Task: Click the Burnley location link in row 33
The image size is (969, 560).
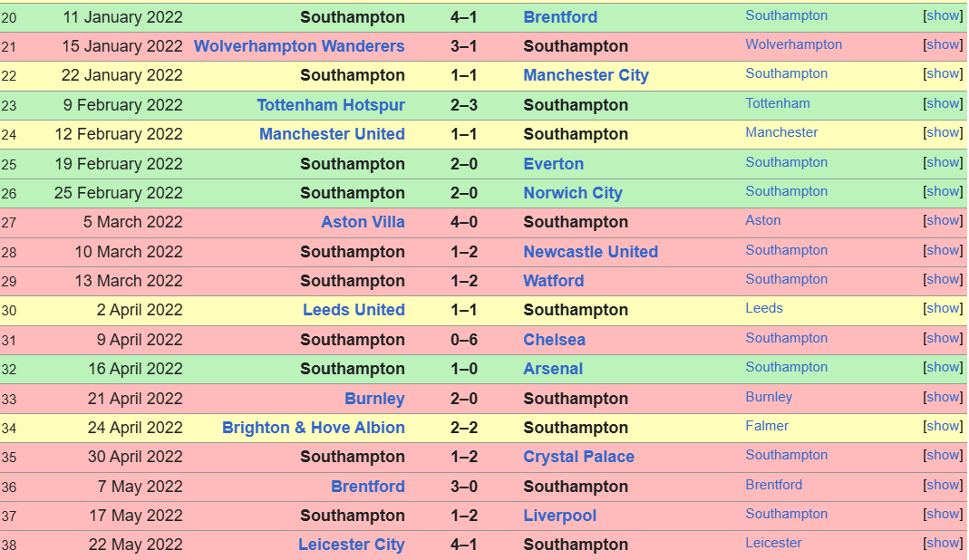Action: 769,397
